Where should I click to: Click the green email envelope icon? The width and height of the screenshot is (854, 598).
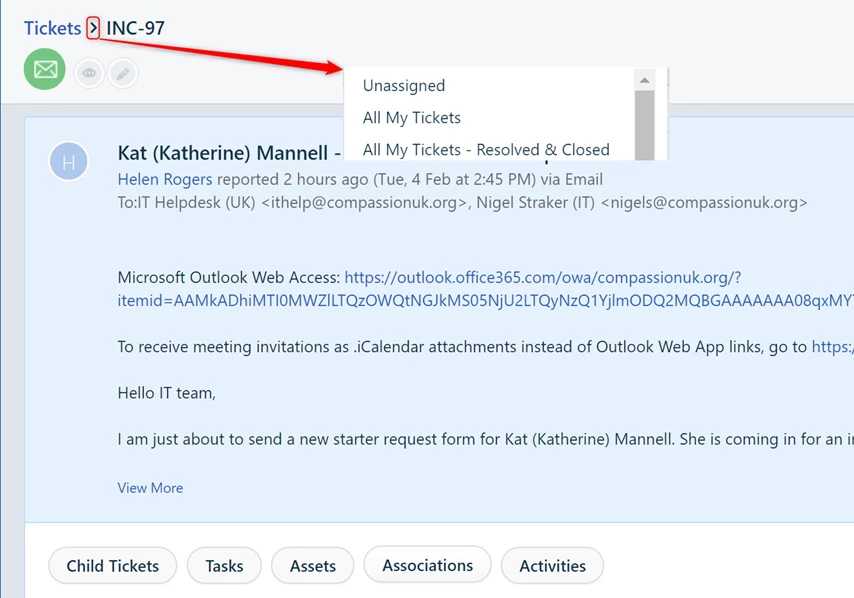click(x=45, y=69)
